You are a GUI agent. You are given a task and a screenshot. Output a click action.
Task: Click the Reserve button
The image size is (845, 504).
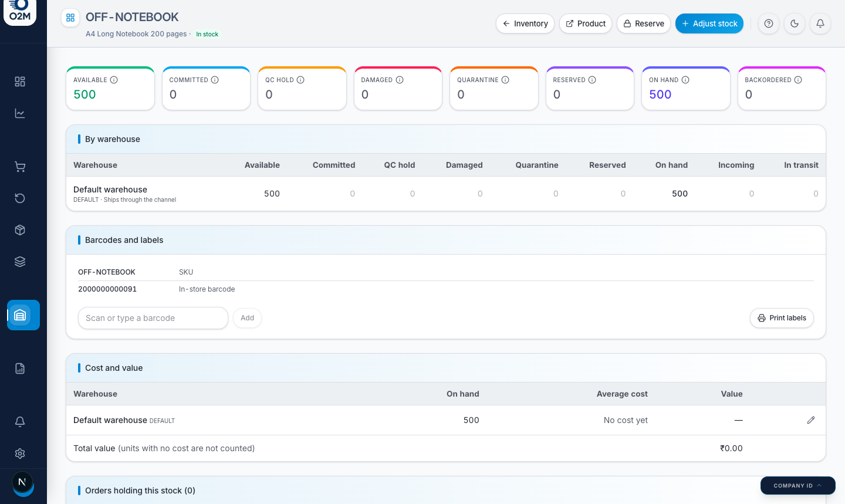tap(644, 23)
